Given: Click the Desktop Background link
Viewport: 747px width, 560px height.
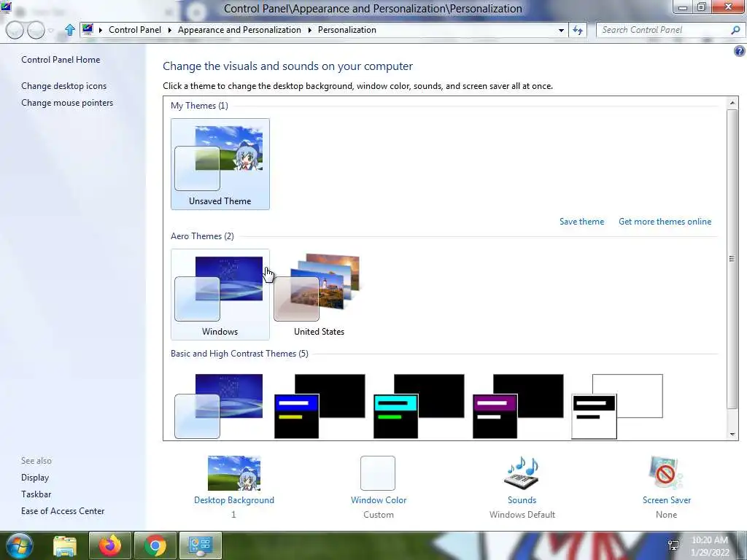Looking at the screenshot, I should tap(234, 500).
